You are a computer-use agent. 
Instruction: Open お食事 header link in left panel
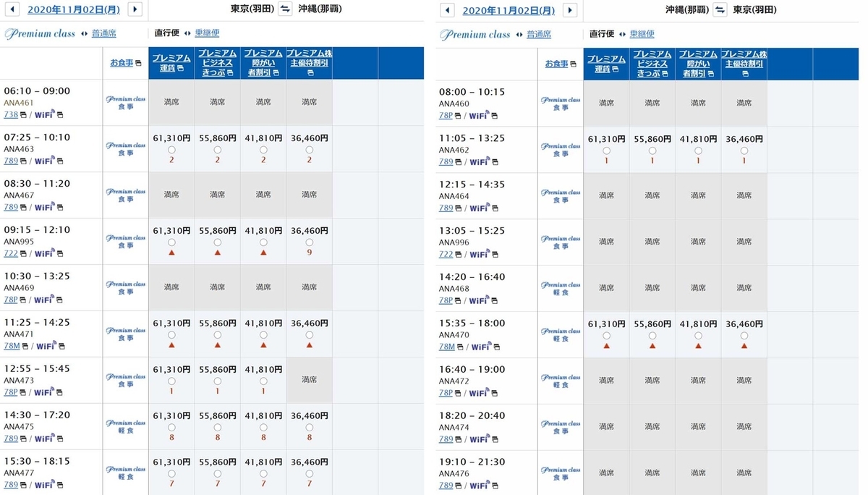coord(122,63)
